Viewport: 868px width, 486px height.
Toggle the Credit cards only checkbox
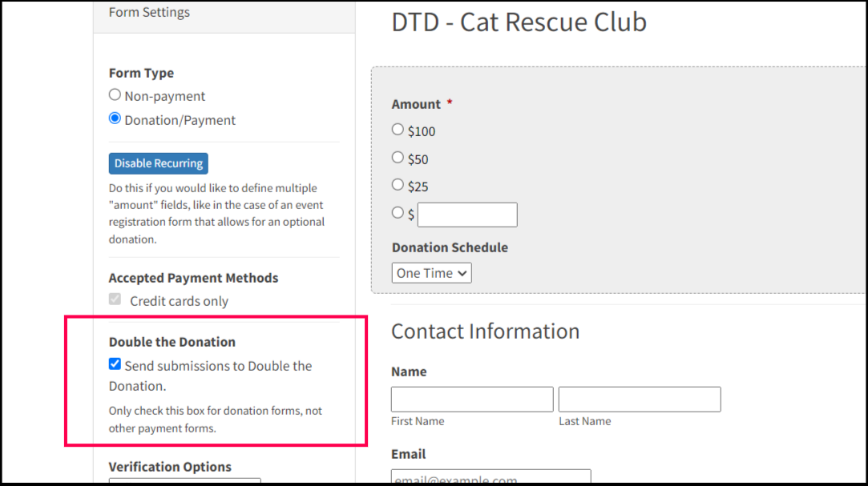115,300
